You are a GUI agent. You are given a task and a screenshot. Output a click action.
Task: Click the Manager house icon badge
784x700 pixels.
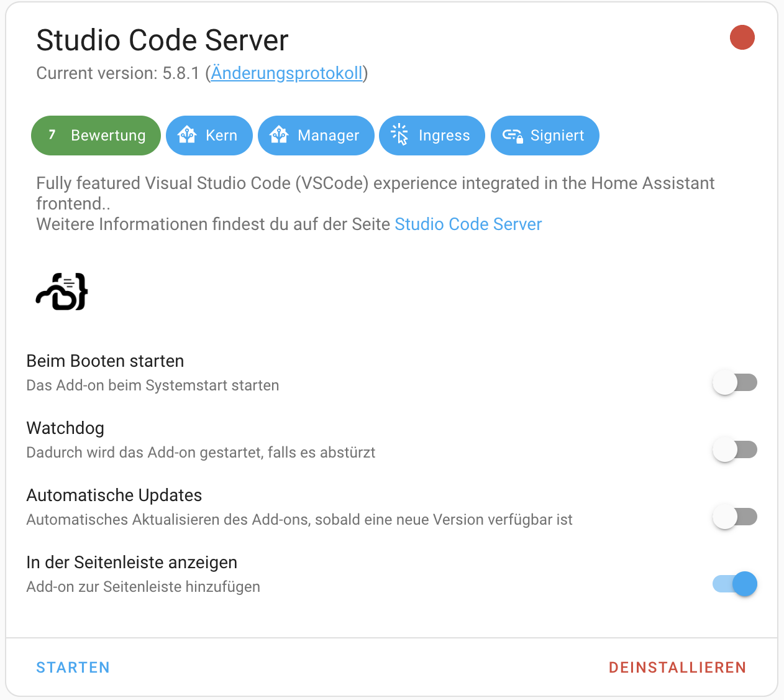pos(280,135)
